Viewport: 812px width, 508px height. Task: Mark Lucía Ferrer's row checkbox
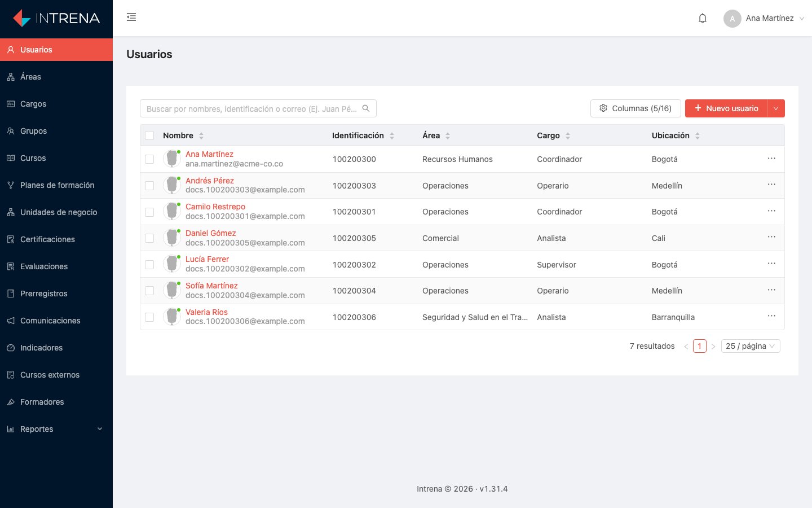click(x=149, y=265)
